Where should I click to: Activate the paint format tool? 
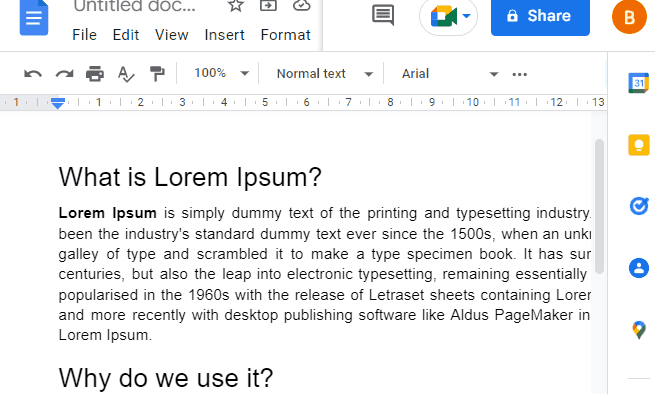click(x=157, y=74)
